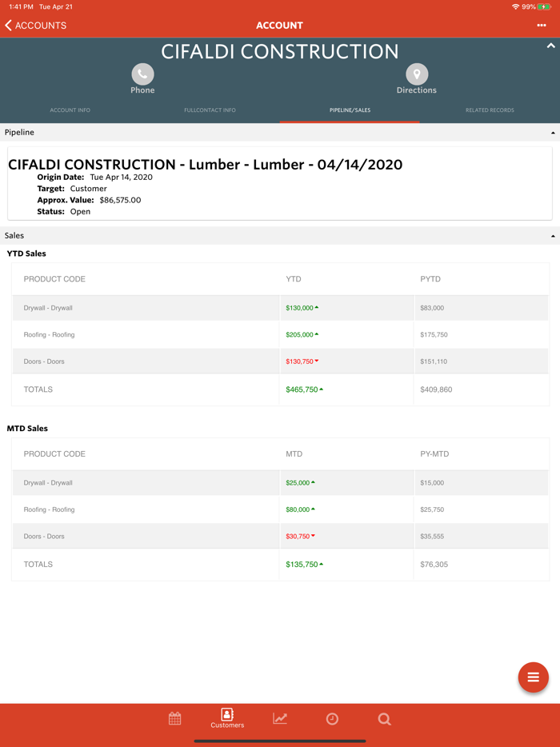
Task: Collapse the Sales section arrow
Action: tap(553, 236)
